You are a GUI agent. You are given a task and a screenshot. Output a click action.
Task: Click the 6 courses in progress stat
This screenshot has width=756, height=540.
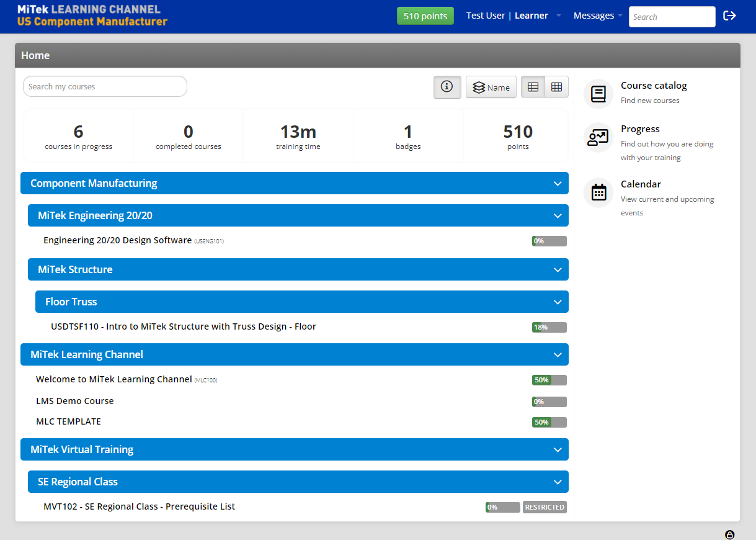pos(79,137)
